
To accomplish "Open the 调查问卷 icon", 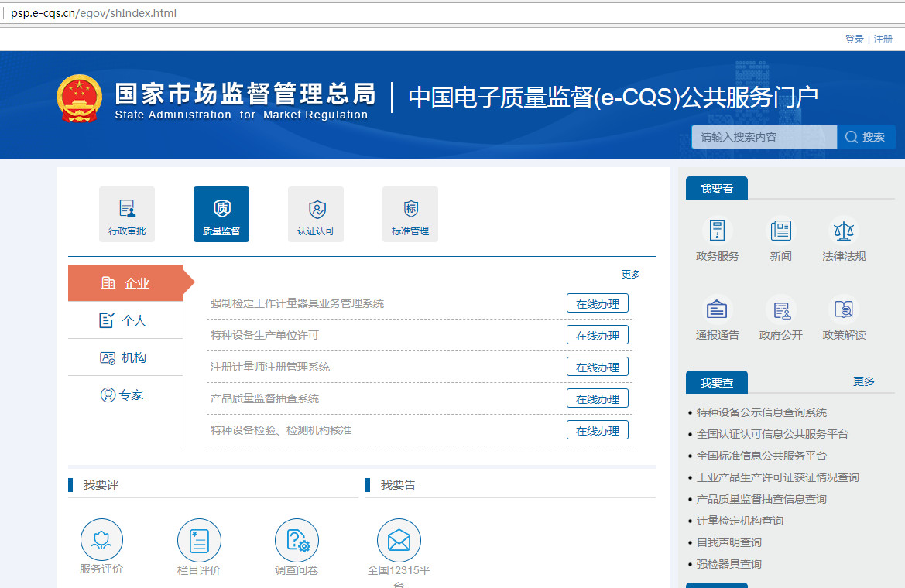I will click(x=297, y=540).
